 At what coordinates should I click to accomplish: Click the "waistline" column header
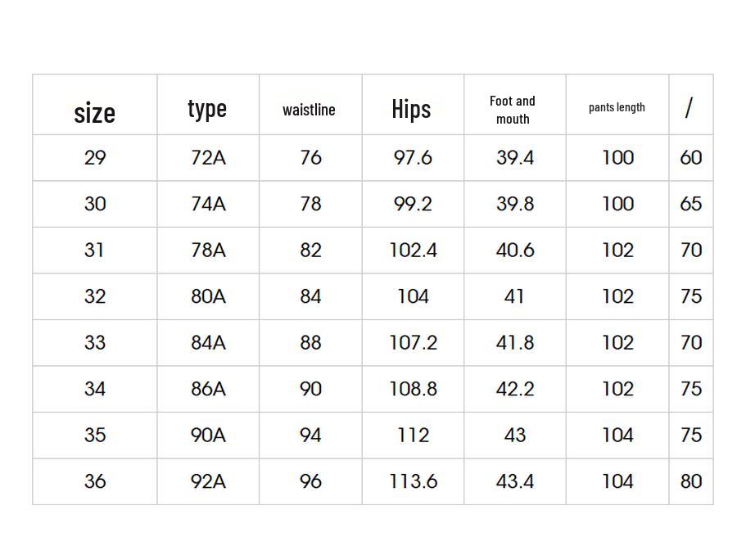point(309,110)
